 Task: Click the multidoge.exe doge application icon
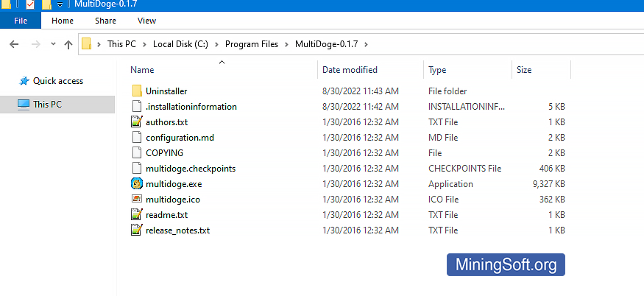[137, 184]
